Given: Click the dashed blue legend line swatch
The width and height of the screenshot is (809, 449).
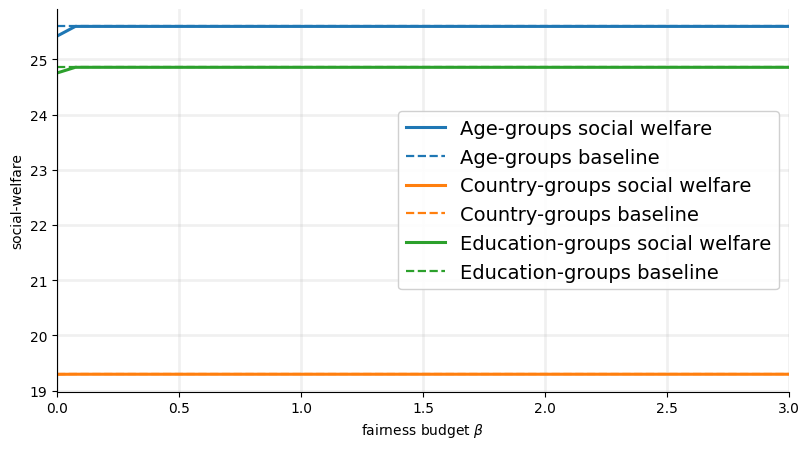Looking at the screenshot, I should (425, 158).
